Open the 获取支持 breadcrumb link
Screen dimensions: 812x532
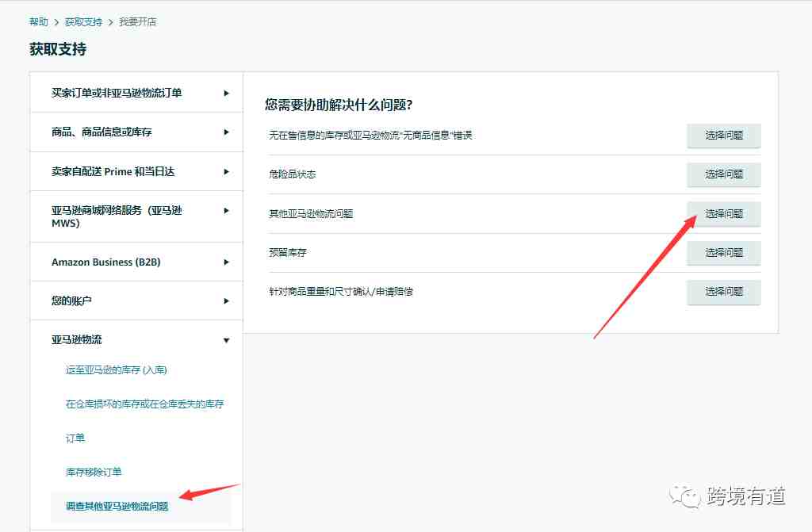tap(83, 21)
